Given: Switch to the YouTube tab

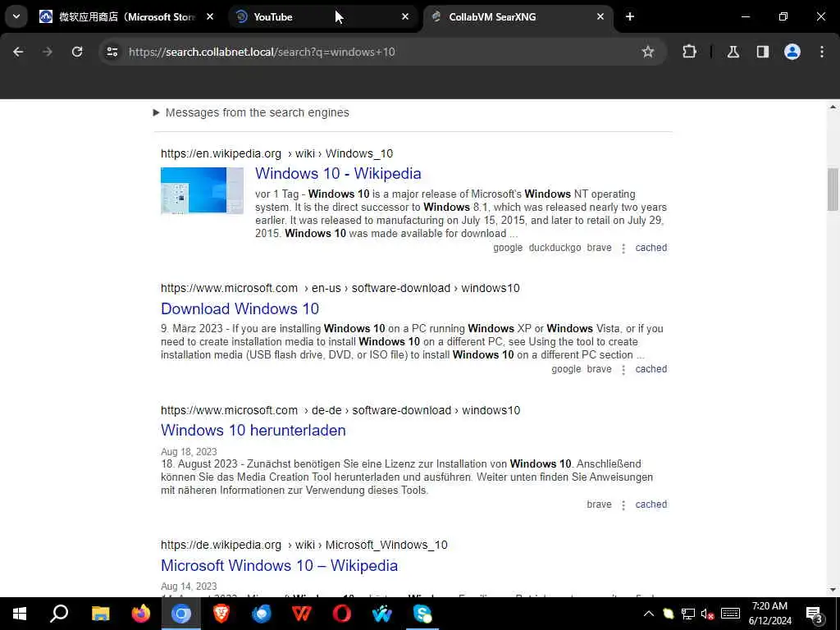Looking at the screenshot, I should point(322,16).
